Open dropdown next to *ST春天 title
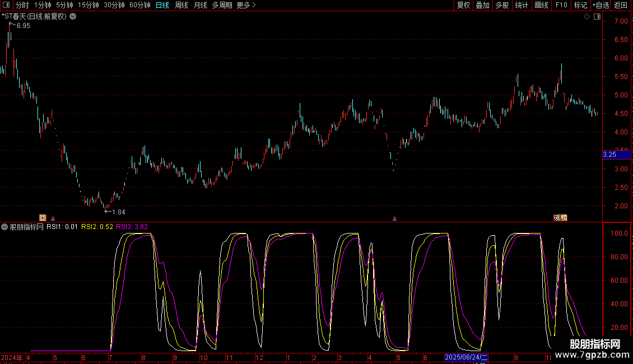Image resolution: width=633 pixels, height=364 pixels. [73, 17]
